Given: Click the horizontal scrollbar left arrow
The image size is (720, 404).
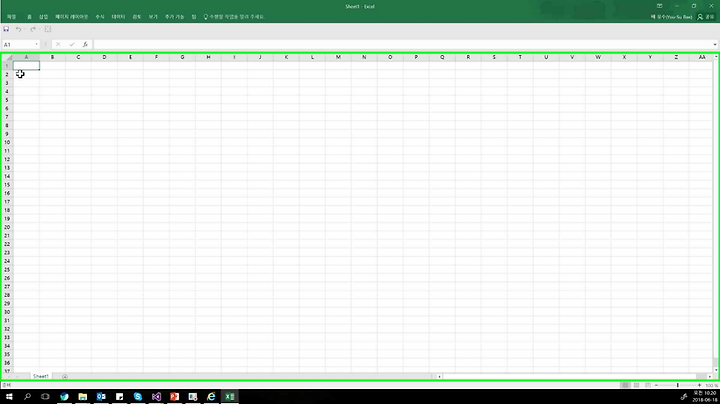Looking at the screenshot, I should [x=439, y=376].
